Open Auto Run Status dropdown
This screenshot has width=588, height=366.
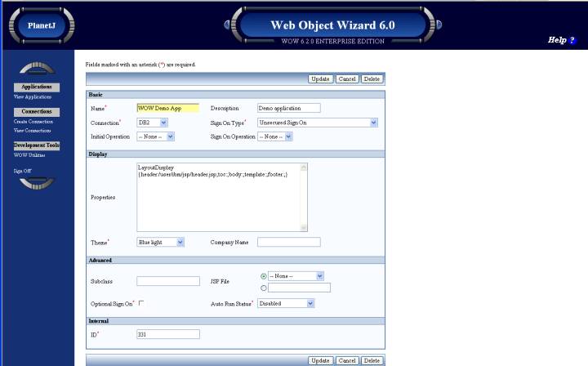(286, 303)
